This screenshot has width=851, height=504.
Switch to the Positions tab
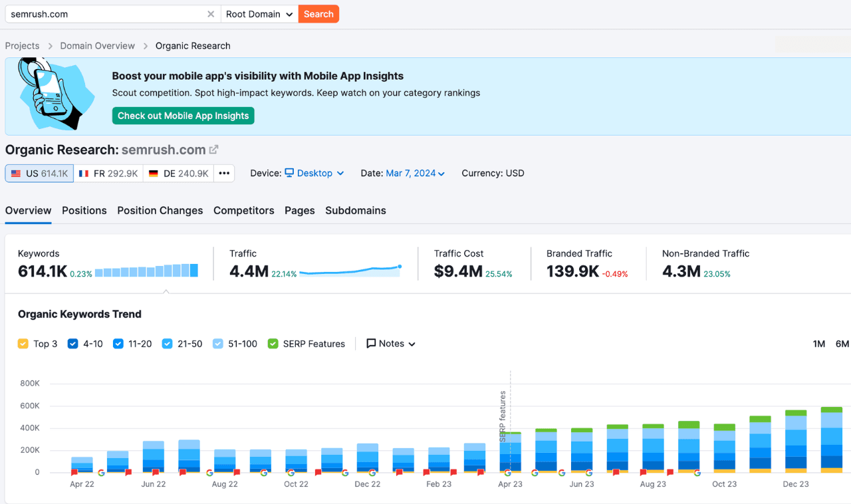point(84,210)
